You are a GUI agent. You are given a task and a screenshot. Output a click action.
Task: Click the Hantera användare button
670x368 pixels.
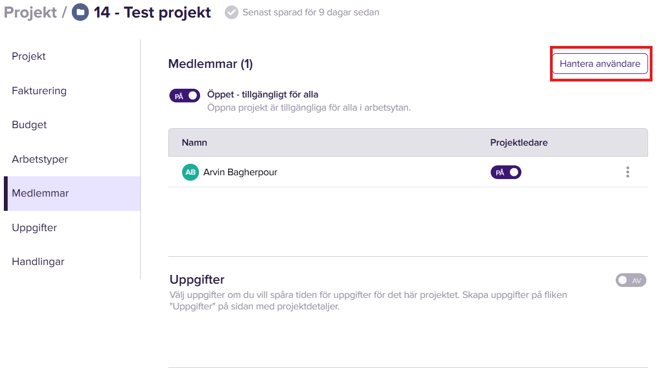click(600, 64)
